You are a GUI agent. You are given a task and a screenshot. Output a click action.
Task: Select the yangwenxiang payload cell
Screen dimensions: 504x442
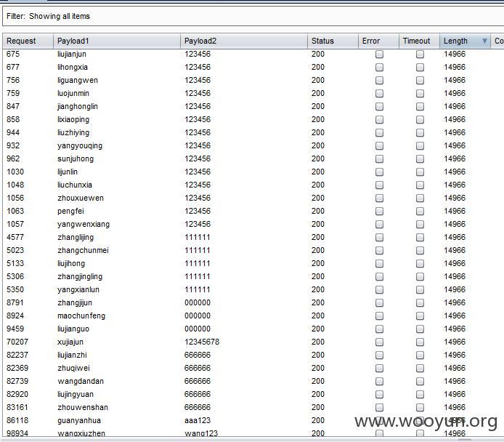click(84, 224)
